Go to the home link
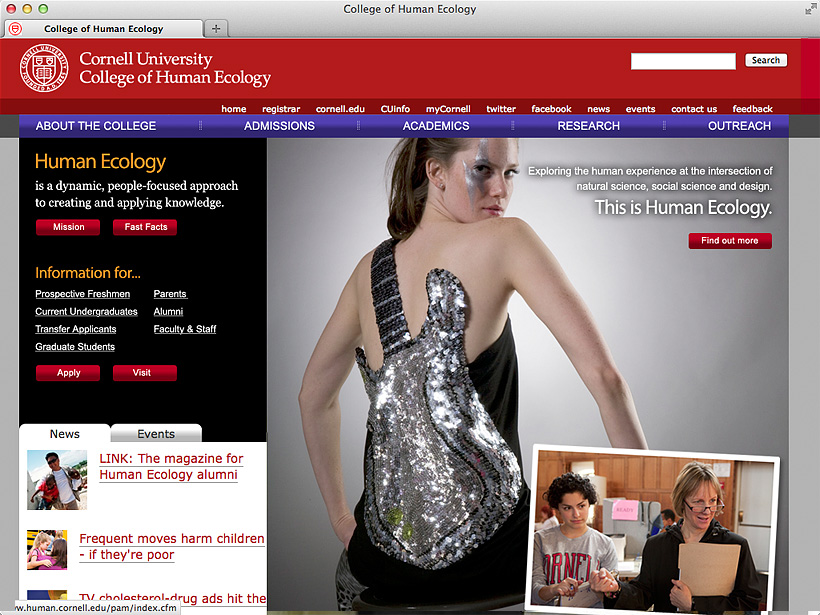This screenshot has width=820, height=615. [234, 109]
